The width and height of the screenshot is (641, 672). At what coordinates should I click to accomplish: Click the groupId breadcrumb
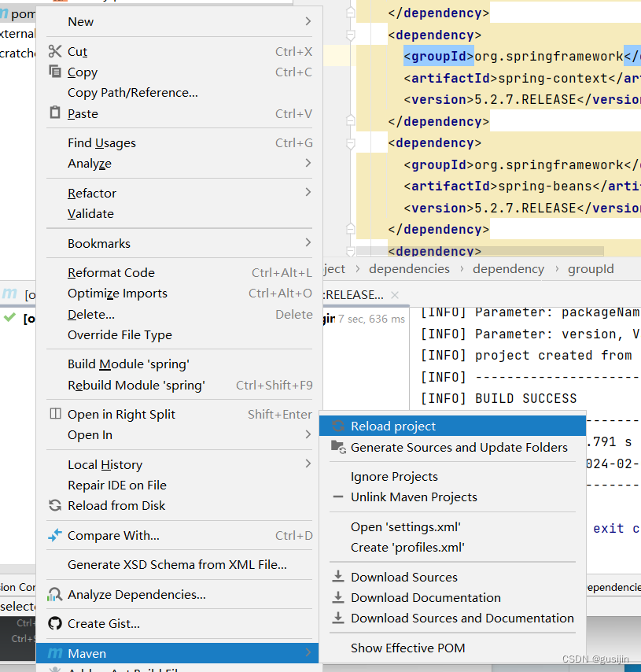pos(591,268)
